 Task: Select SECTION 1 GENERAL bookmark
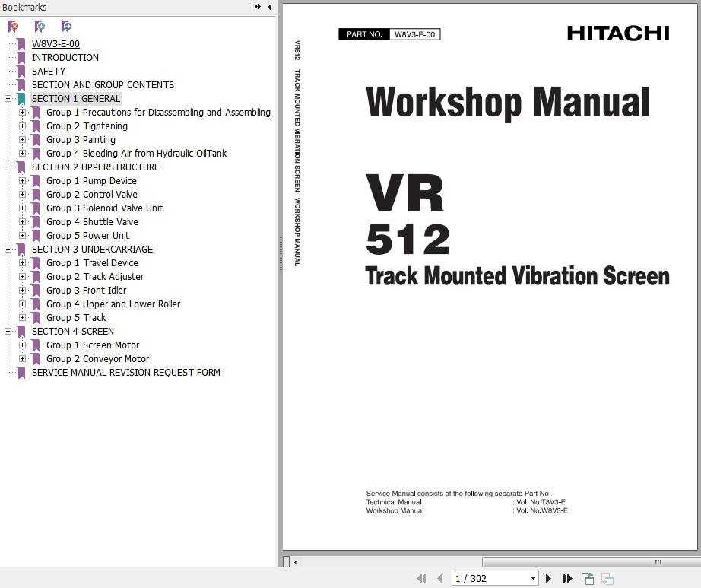[x=76, y=98]
